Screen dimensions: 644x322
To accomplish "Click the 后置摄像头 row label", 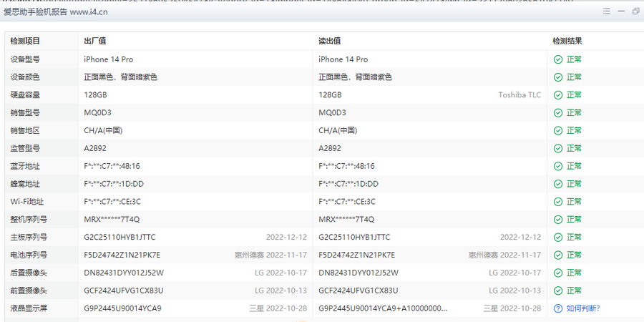I will [x=29, y=273].
